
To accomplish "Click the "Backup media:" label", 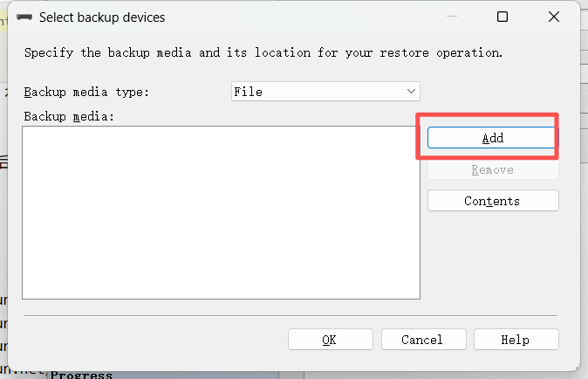I will (69, 116).
